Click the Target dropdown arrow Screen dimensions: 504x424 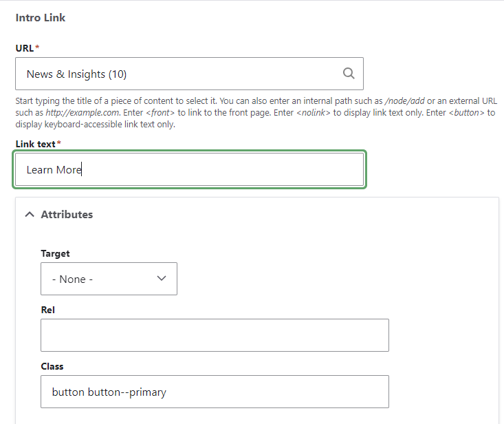(162, 279)
